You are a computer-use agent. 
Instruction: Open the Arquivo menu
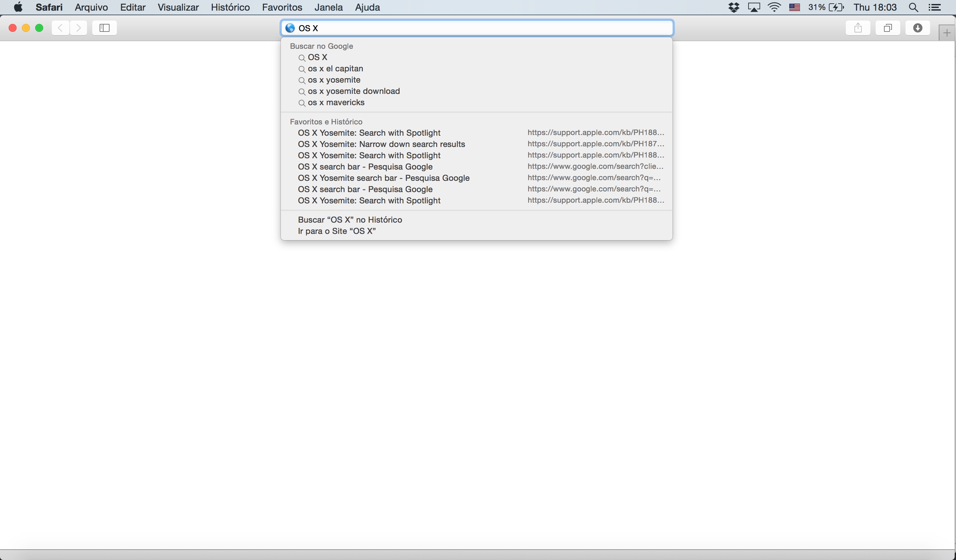click(x=91, y=7)
